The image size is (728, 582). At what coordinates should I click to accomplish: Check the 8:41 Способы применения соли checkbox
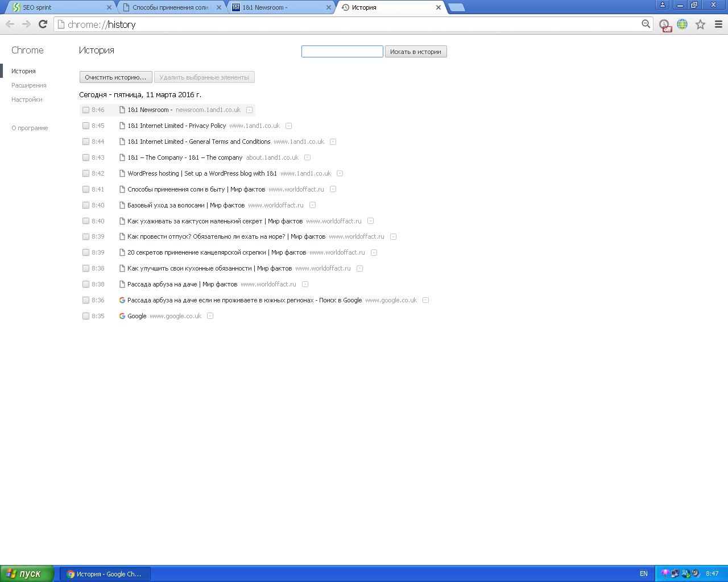[x=86, y=189]
